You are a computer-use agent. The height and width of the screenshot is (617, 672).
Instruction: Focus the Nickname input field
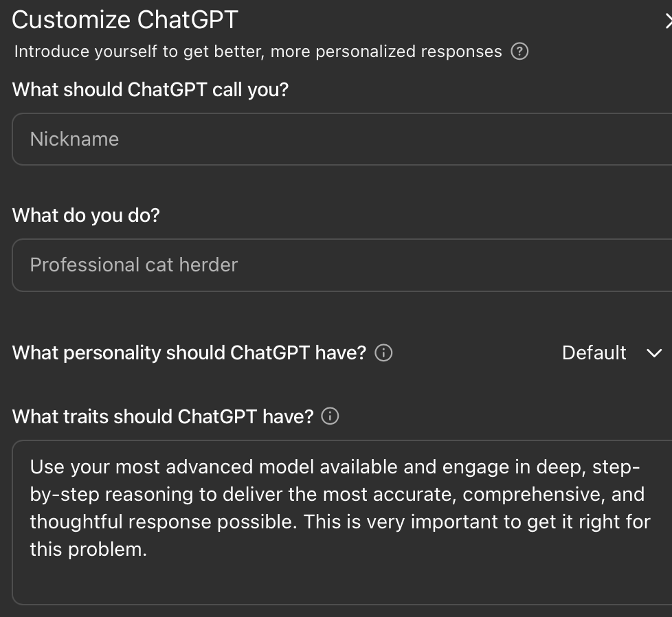click(x=342, y=139)
